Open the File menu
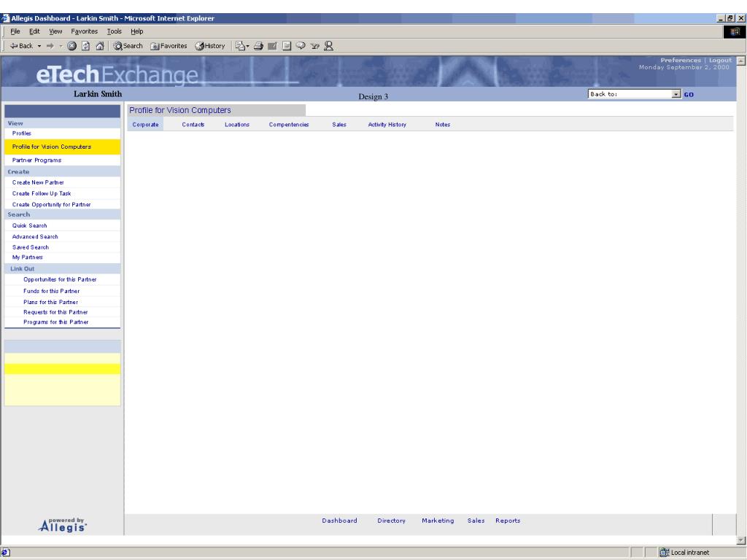The width and height of the screenshot is (747, 560). point(15,31)
